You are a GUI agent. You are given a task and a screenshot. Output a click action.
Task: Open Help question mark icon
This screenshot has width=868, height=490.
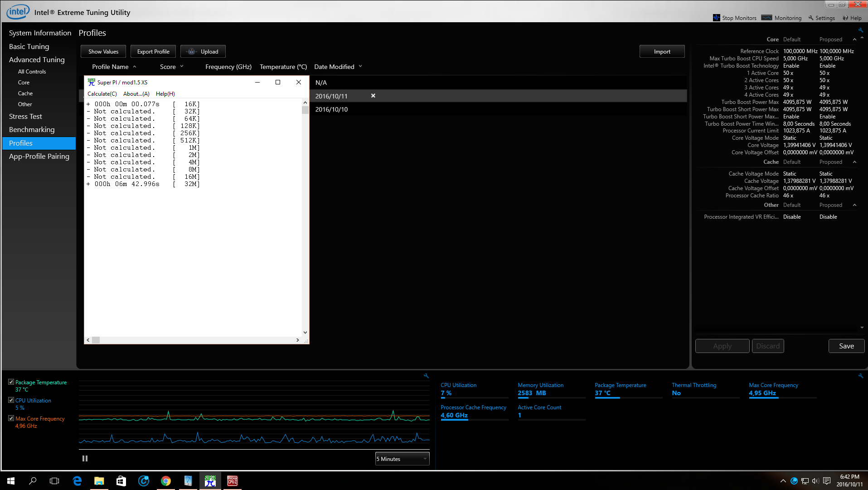pos(845,18)
